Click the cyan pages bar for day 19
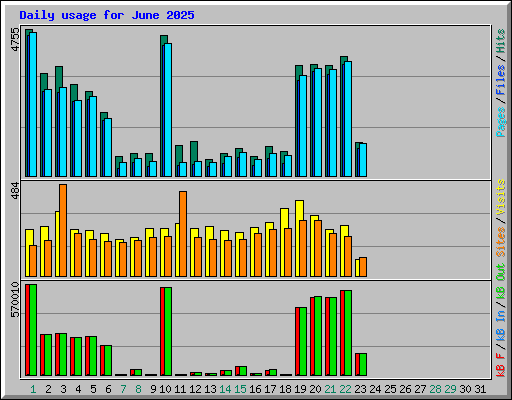The image size is (512, 400). click(x=303, y=126)
